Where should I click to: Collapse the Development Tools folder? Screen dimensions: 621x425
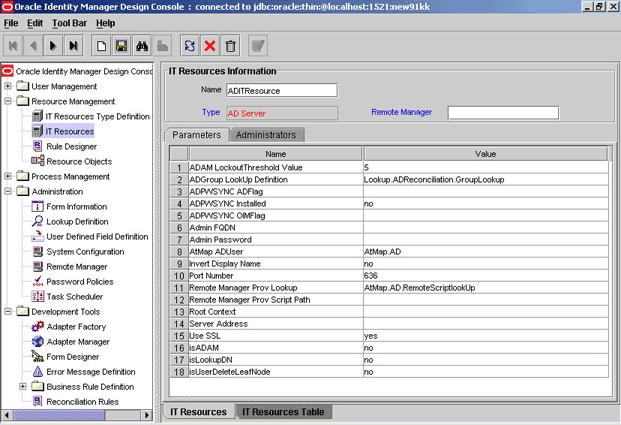(x=8, y=311)
